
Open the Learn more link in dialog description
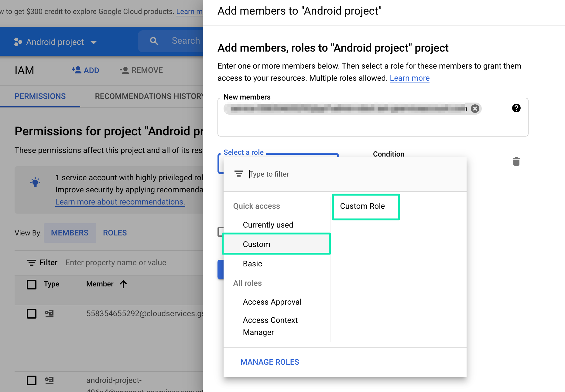pyautogui.click(x=409, y=78)
